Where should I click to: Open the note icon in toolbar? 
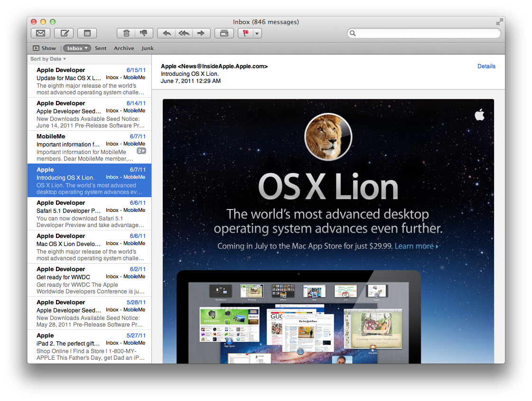coord(87,33)
